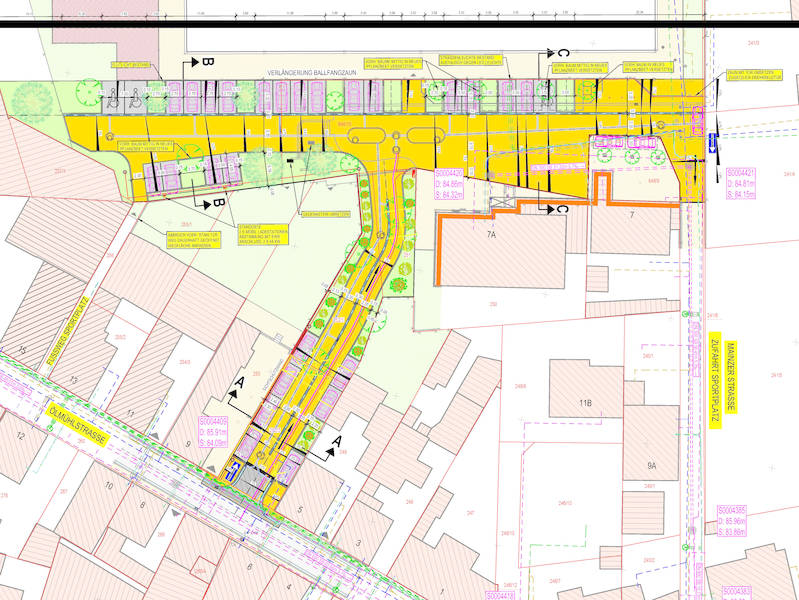Click the left wheelchair parking symbol
This screenshot has width=799, height=600.
(x=114, y=96)
